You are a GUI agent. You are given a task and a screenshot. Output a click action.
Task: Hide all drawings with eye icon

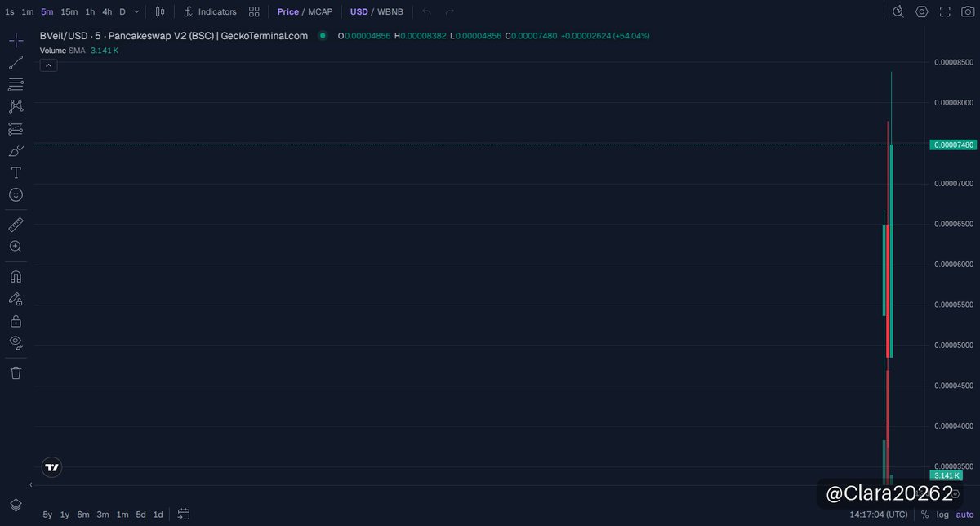[x=16, y=342]
